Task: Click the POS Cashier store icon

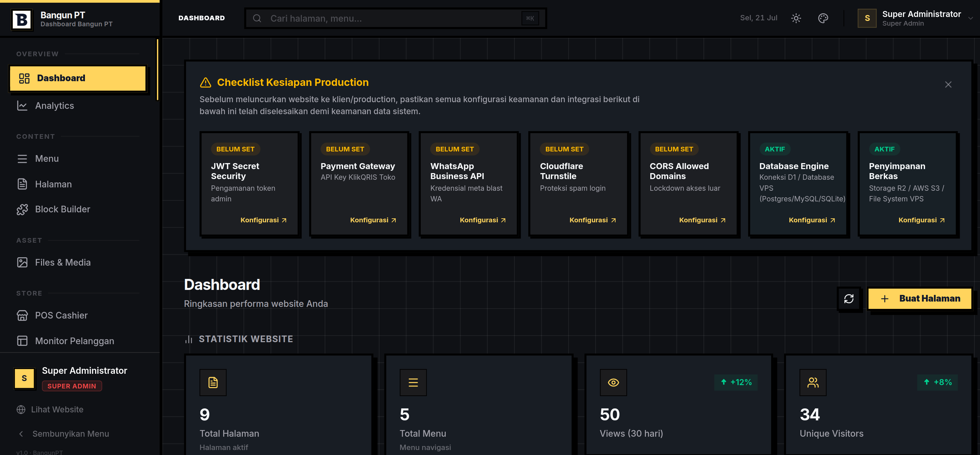Action: [x=22, y=316]
